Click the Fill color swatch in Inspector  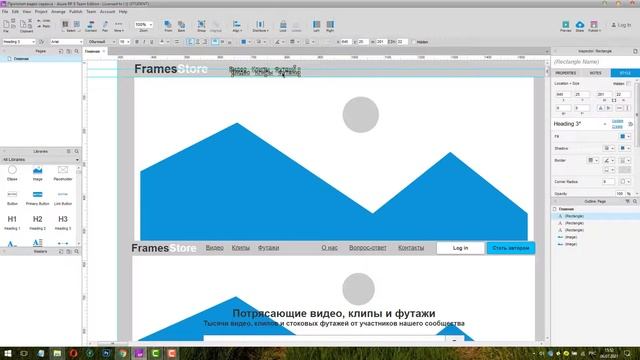click(x=622, y=136)
